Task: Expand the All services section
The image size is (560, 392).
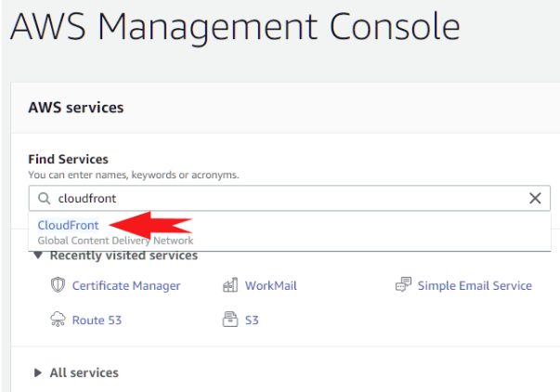Action: pos(37,372)
